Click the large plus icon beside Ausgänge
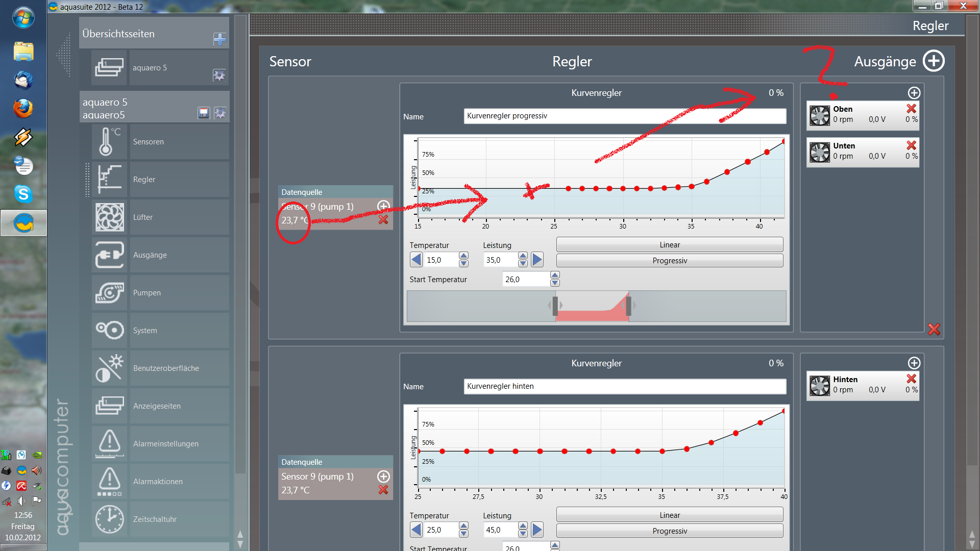This screenshot has width=980, height=551. pyautogui.click(x=934, y=61)
